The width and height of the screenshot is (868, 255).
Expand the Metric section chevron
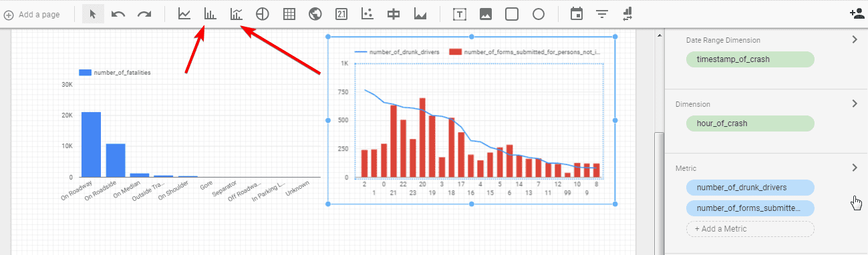(x=854, y=168)
